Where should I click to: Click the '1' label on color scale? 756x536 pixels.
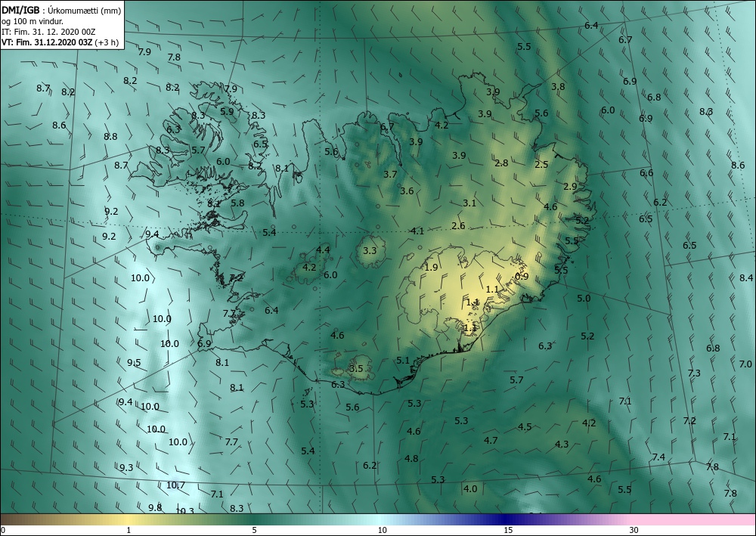click(129, 530)
